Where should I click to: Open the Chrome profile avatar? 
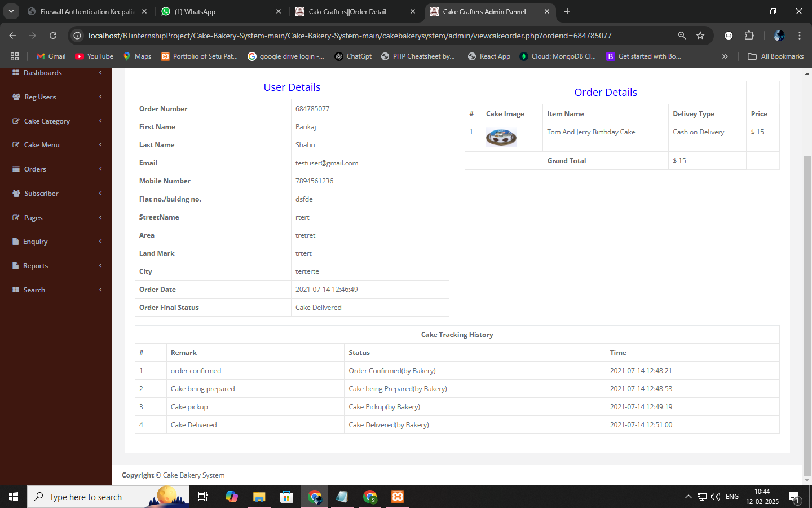779,36
